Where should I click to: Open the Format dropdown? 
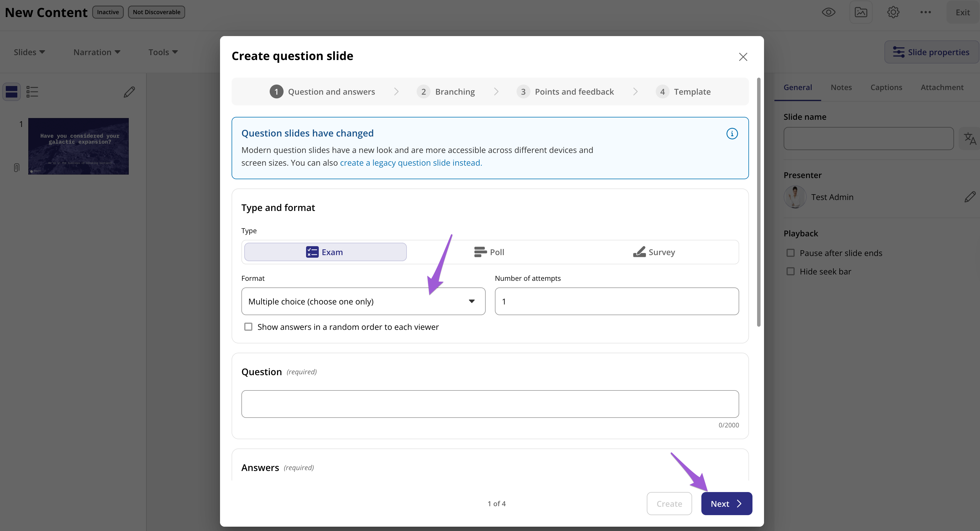tap(363, 301)
